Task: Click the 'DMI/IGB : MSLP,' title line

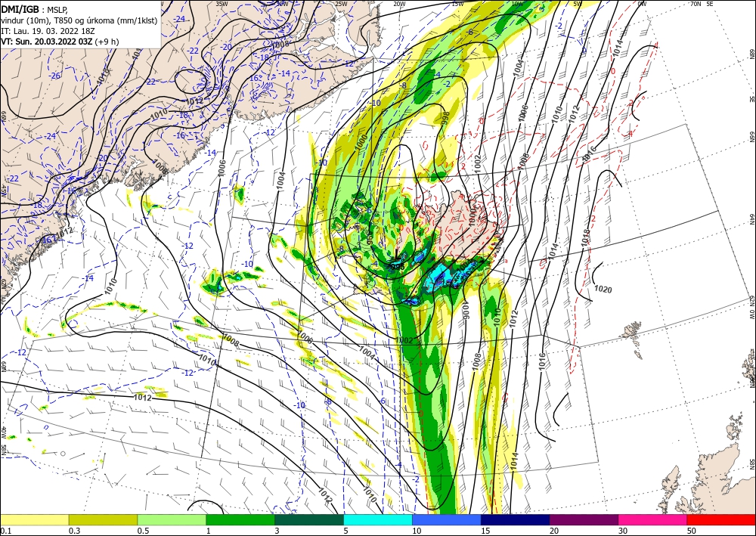Action: click(35, 8)
